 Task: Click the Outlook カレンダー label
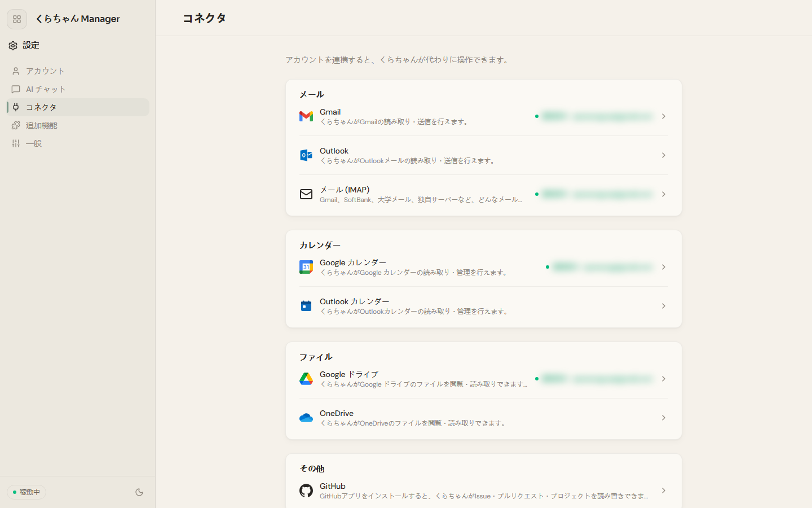point(354,301)
